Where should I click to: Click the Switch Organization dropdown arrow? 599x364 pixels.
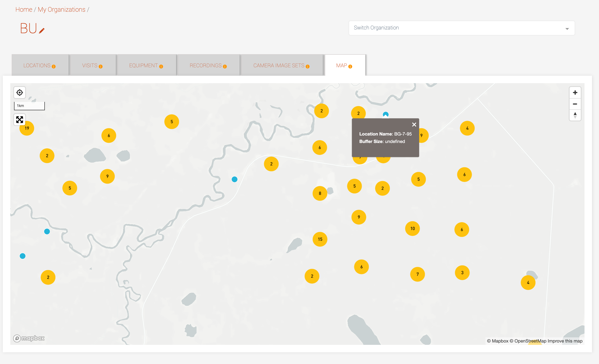pos(567,29)
